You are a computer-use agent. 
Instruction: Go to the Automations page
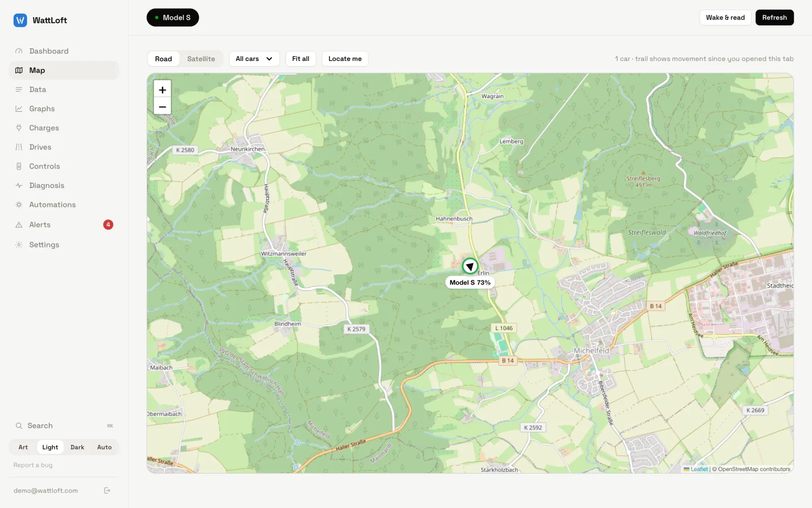coord(64,205)
